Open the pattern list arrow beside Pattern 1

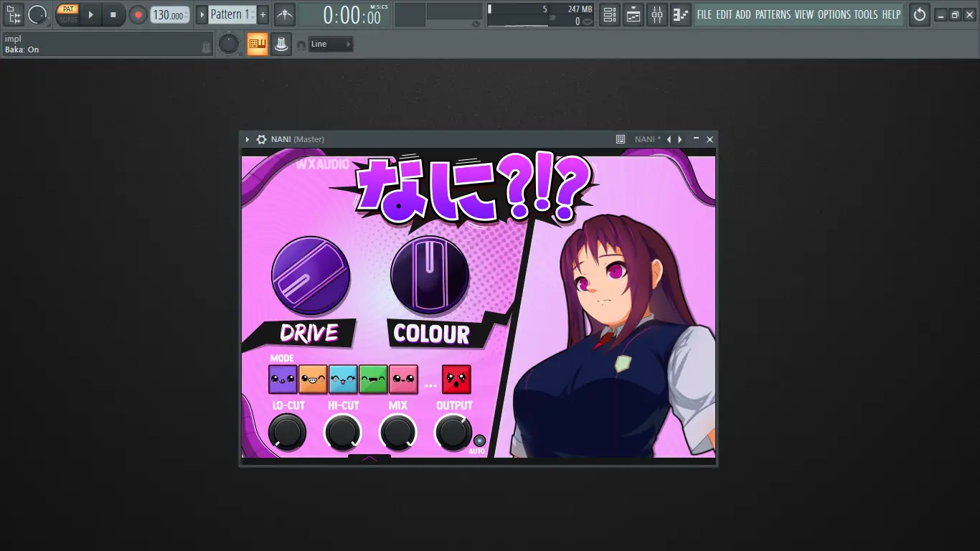pyautogui.click(x=202, y=14)
